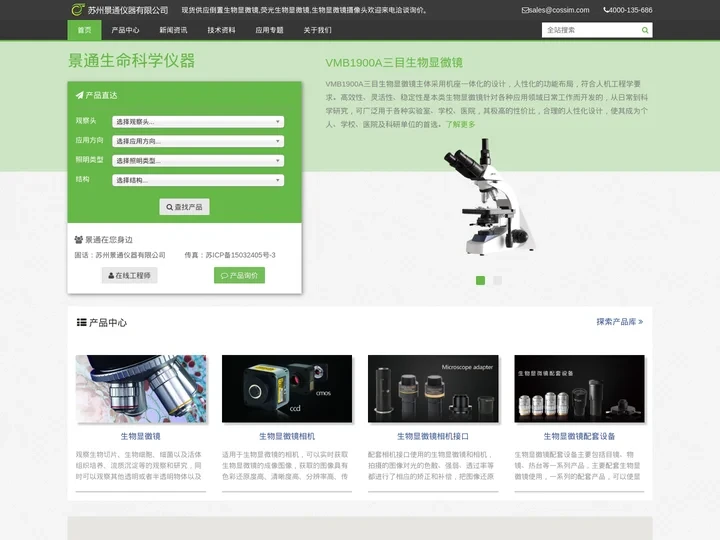Select the first green carousel indicator

[480, 280]
